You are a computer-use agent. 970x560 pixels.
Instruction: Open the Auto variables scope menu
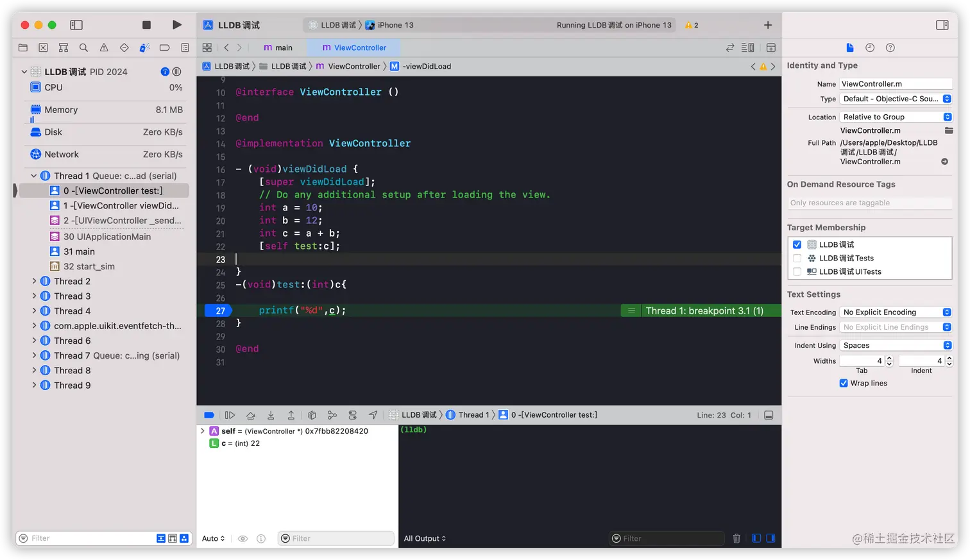(214, 539)
